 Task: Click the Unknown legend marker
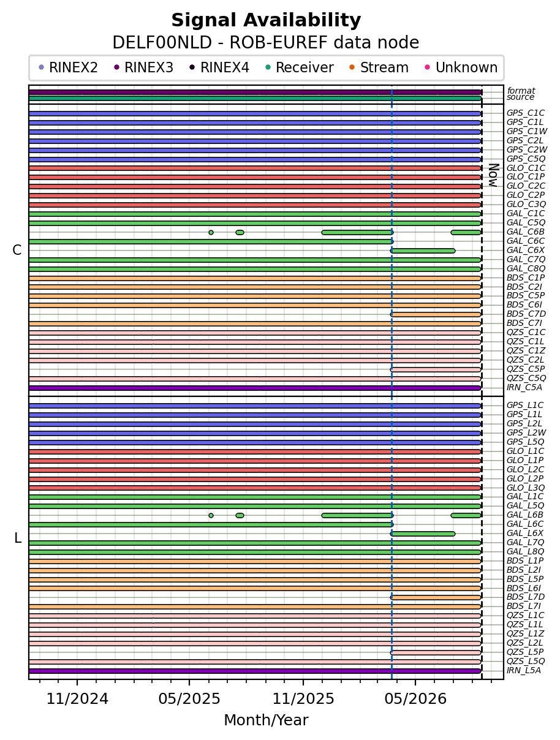click(428, 67)
